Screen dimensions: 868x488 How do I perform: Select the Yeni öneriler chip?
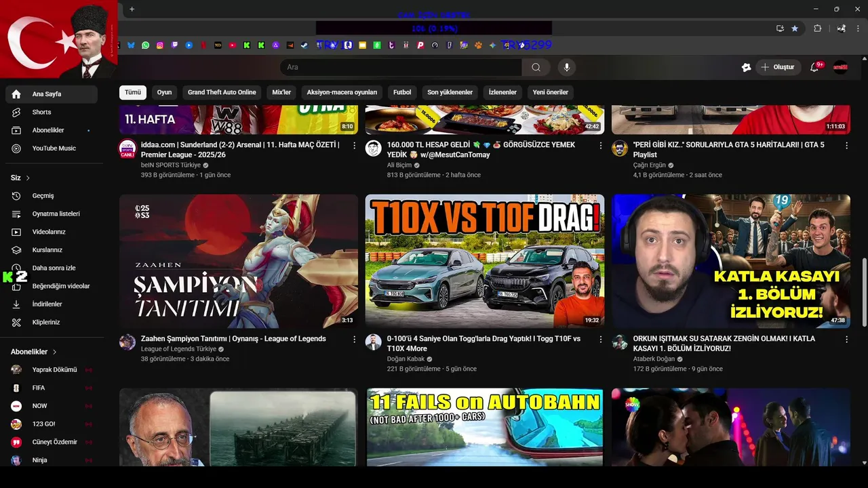tap(550, 92)
